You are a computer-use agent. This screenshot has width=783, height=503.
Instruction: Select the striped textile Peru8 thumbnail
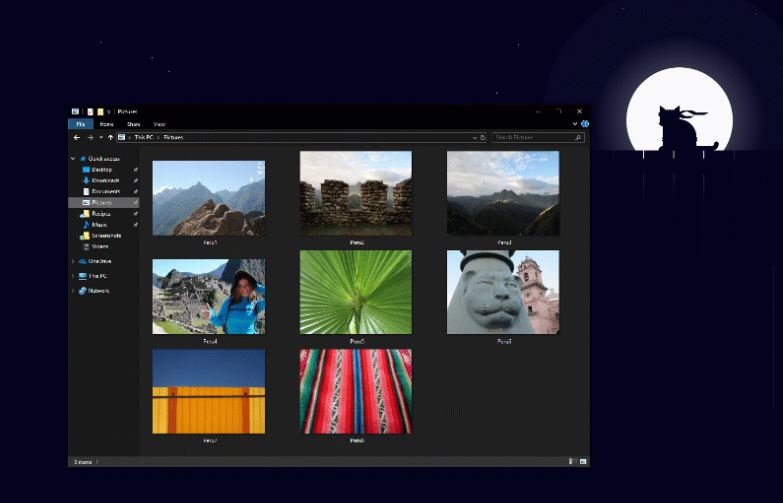[x=356, y=391]
